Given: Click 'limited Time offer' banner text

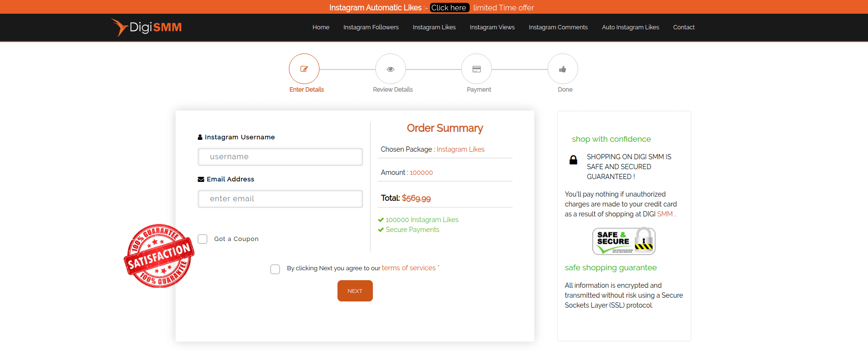Looking at the screenshot, I should click(504, 8).
